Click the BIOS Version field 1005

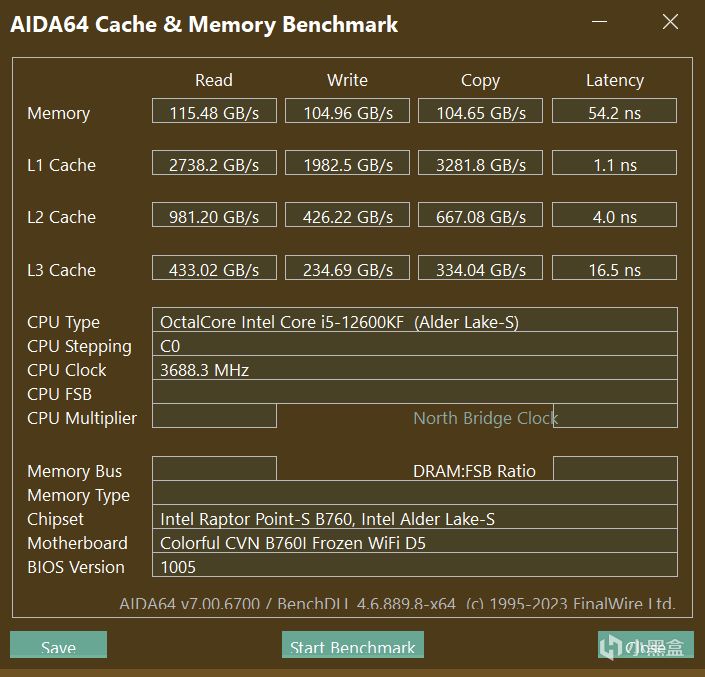click(415, 565)
